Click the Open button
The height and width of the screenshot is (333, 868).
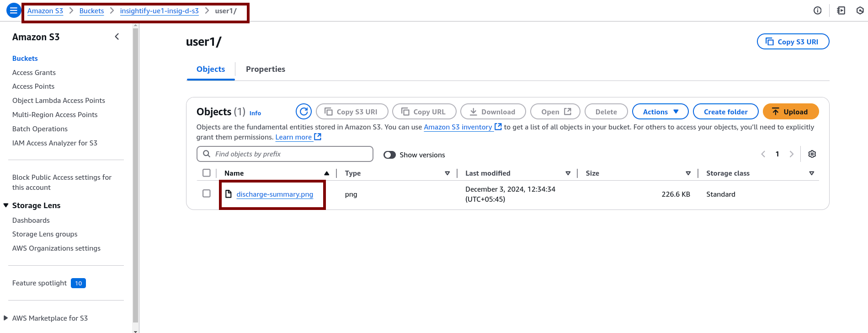(555, 112)
